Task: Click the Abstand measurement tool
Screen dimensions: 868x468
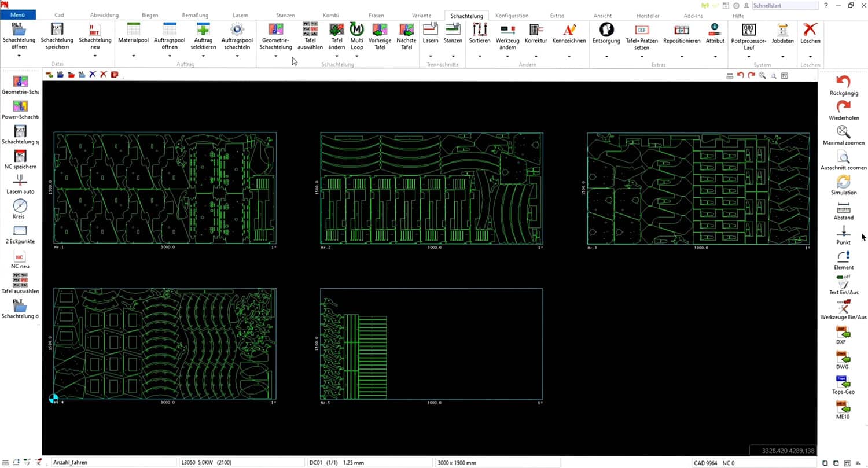Action: (x=843, y=207)
